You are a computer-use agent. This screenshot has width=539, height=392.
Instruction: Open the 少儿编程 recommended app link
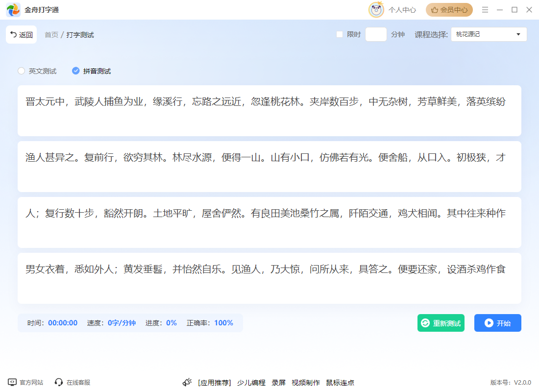251,383
